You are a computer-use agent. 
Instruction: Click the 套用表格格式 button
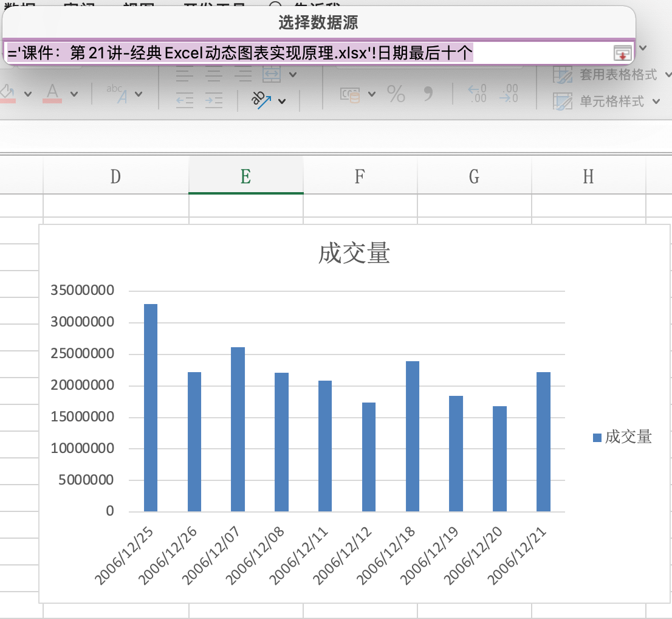(605, 75)
